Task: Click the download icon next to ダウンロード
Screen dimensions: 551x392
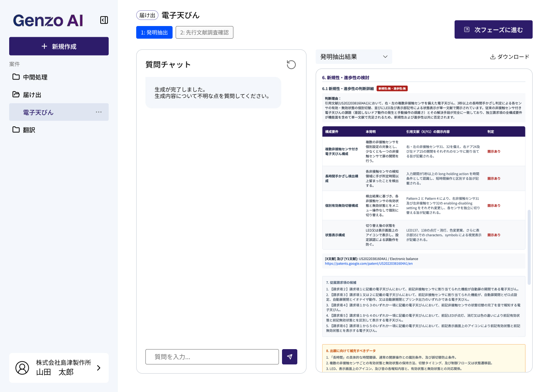Action: (x=492, y=57)
